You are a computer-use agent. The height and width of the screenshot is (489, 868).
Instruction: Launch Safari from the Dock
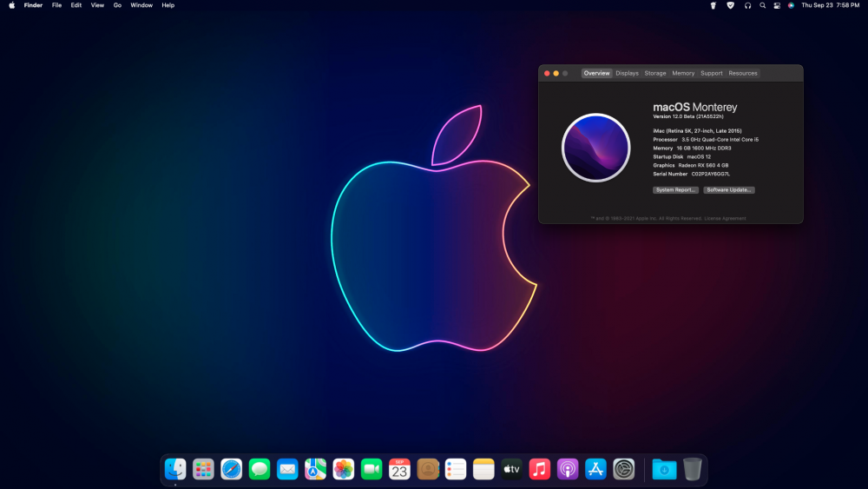[232, 469]
